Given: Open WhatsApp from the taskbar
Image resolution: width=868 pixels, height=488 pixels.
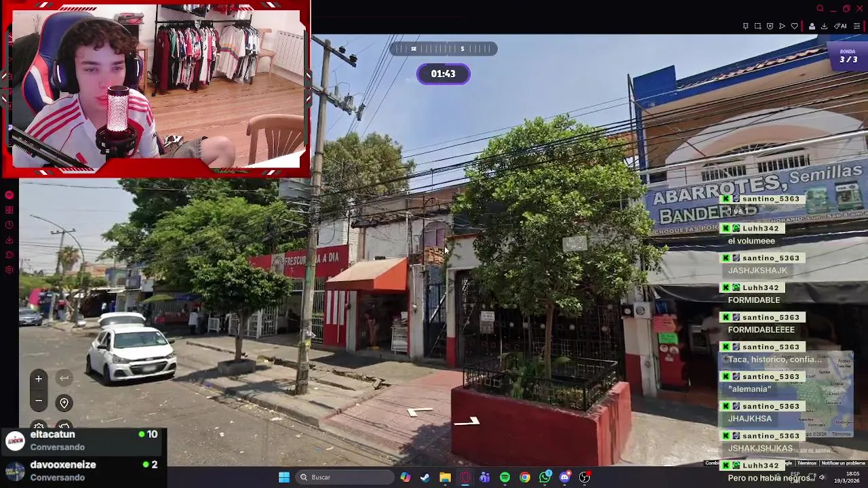Looking at the screenshot, I should click(x=545, y=477).
